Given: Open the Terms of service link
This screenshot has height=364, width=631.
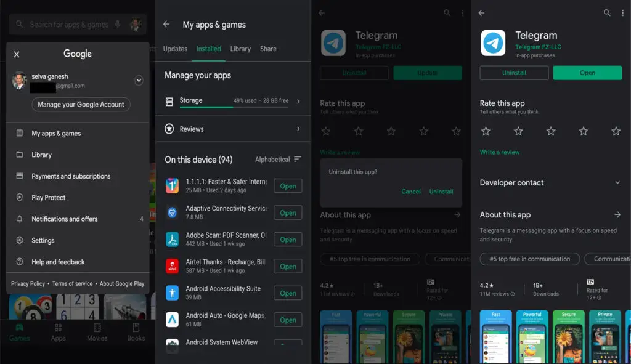Looking at the screenshot, I should tap(72, 283).
